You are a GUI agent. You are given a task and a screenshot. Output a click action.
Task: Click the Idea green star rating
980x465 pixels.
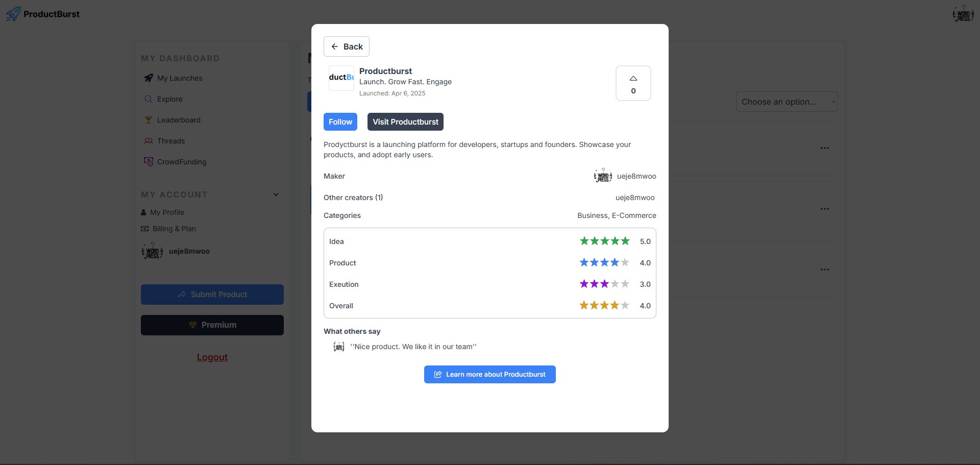click(604, 241)
